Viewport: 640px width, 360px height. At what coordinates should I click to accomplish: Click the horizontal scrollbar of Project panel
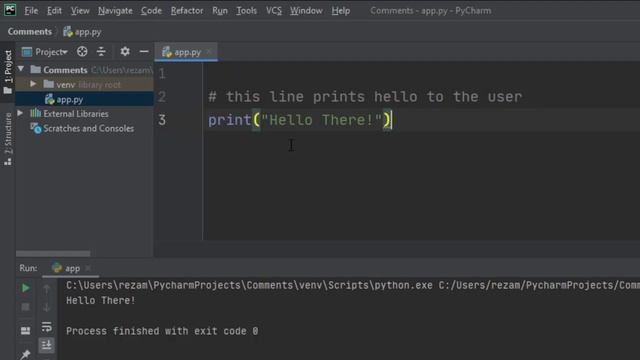coord(53,253)
